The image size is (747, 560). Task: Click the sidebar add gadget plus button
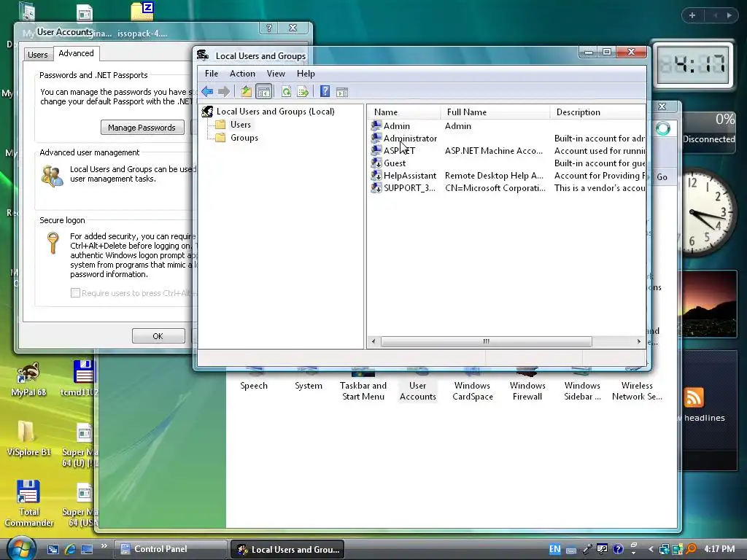(692, 15)
